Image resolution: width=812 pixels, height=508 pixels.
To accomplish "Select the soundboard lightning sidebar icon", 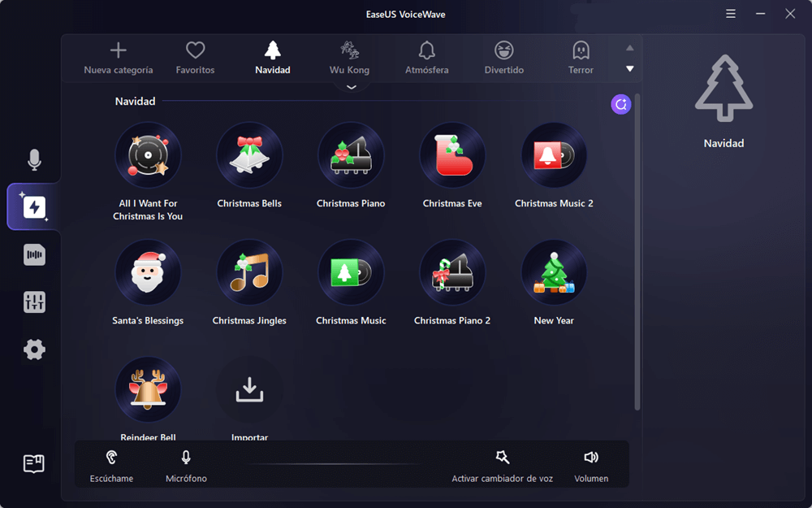I will point(34,207).
